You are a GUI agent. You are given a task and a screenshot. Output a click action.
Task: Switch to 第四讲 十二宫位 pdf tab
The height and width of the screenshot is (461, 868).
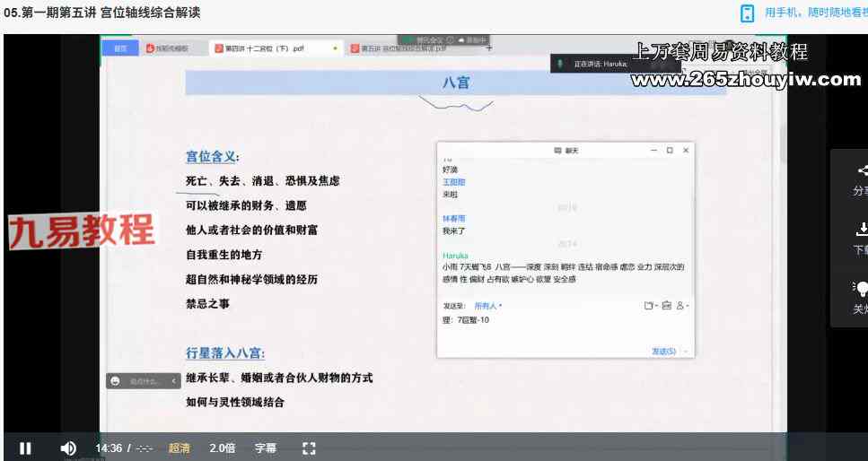tap(270, 48)
